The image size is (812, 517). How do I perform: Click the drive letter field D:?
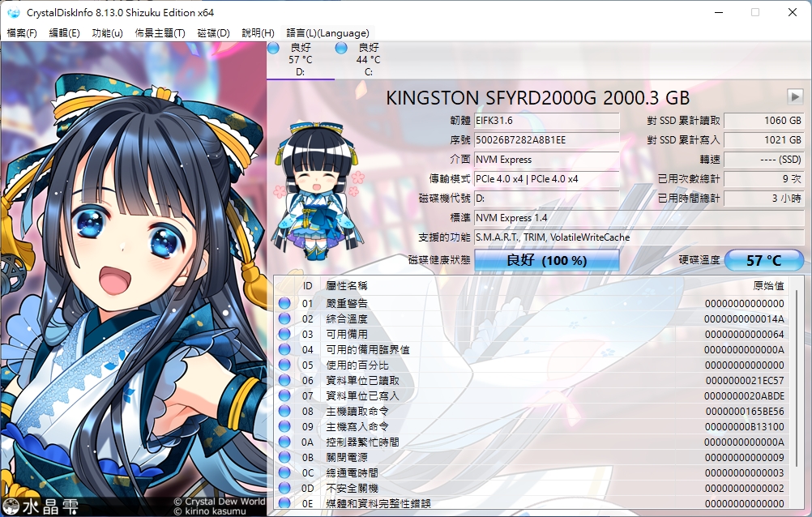pos(547,199)
